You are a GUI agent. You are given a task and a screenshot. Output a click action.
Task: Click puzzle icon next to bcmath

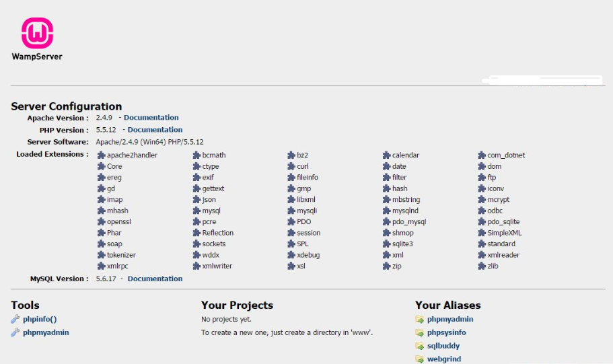coord(196,155)
